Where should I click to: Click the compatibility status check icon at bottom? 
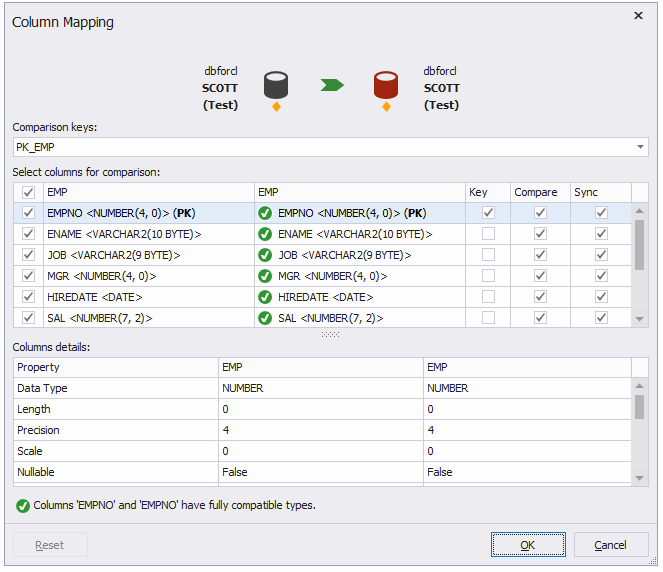[23, 506]
